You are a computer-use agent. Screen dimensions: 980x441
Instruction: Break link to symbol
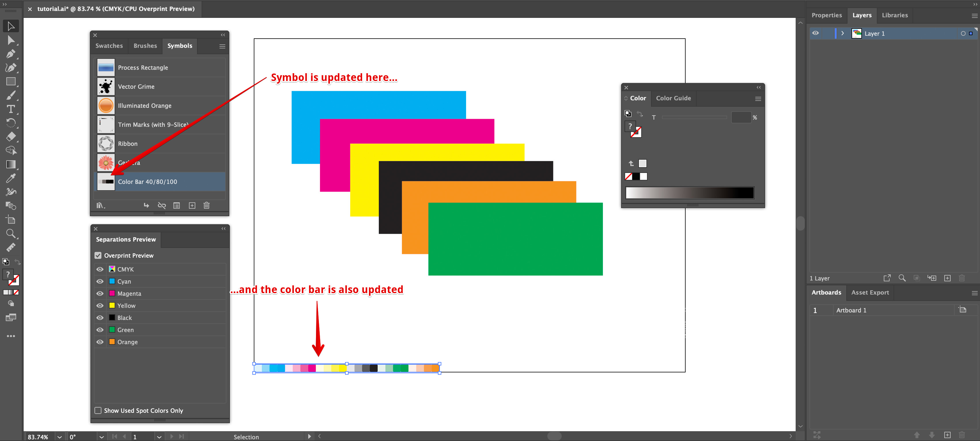[x=162, y=205]
